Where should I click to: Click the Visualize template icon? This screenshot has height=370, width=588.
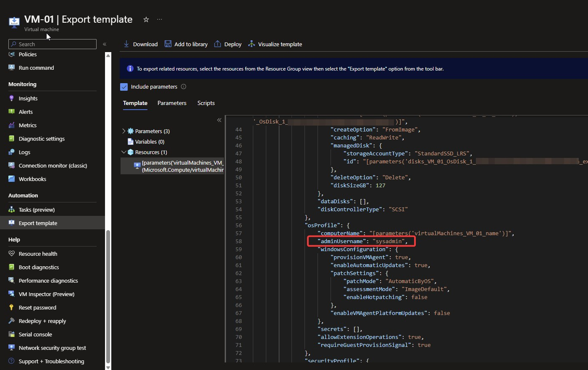click(x=252, y=44)
